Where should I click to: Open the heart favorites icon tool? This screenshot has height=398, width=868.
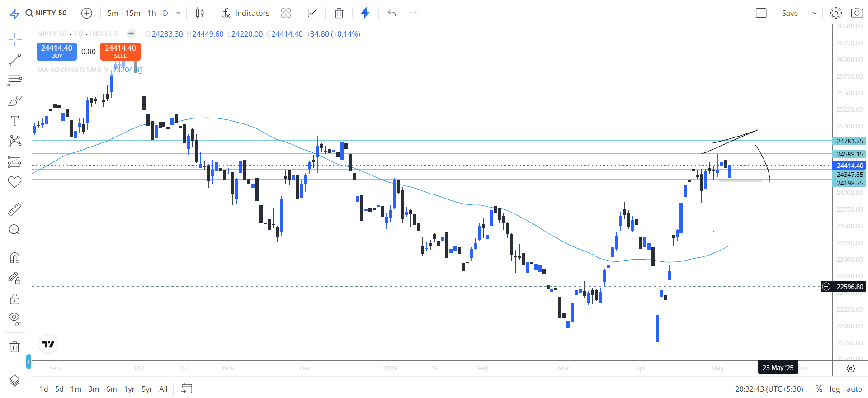[x=15, y=182]
